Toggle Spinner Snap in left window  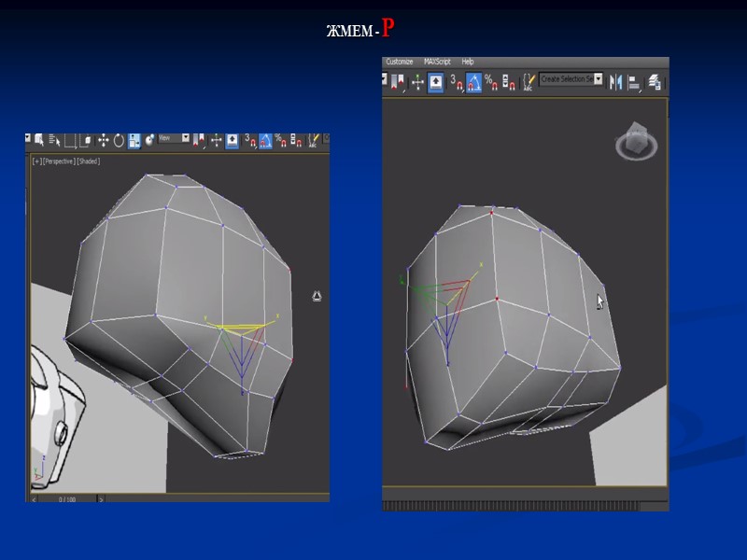(296, 141)
